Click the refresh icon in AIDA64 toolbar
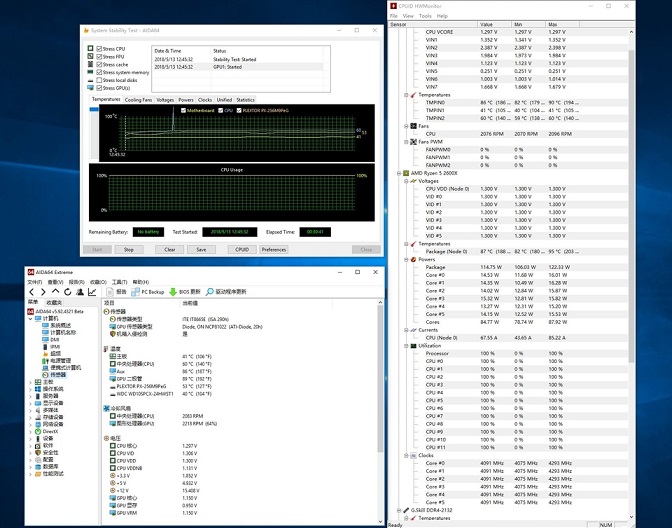 [x=69, y=292]
